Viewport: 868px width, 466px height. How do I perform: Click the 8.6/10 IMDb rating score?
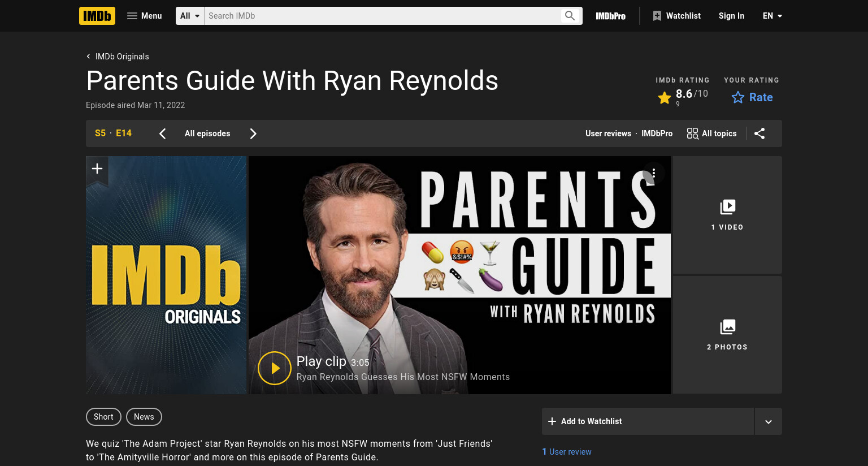pos(692,94)
